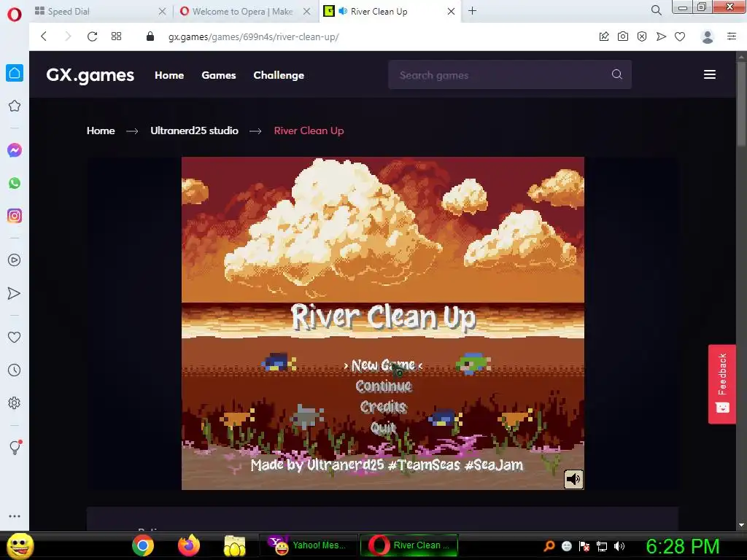This screenshot has width=747, height=560.
Task: Select Continue in the game menu
Action: point(384,386)
